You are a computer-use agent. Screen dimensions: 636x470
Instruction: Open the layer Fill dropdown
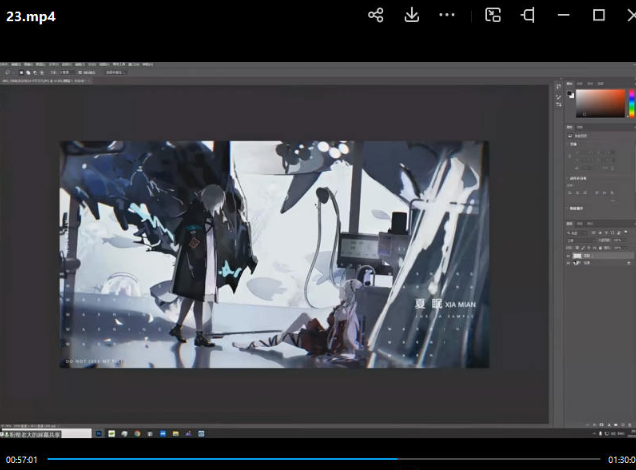(620, 248)
